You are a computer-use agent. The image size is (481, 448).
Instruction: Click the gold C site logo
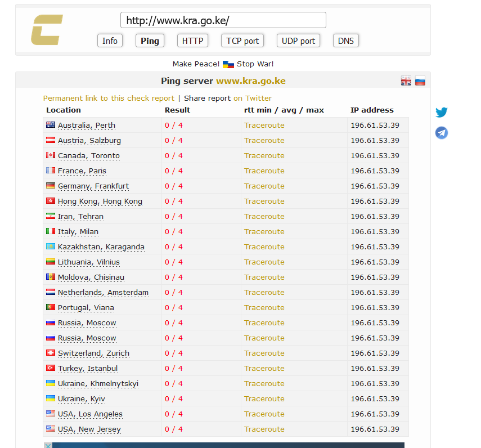(x=47, y=30)
